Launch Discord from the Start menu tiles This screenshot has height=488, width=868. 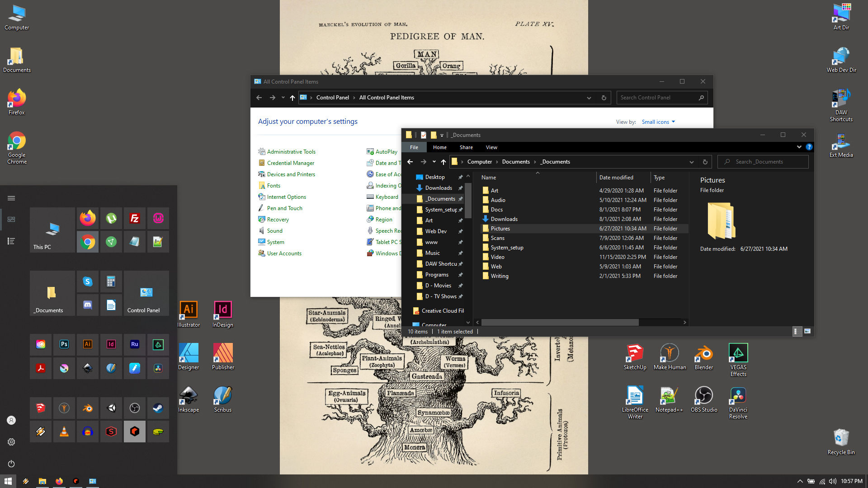[88, 305]
